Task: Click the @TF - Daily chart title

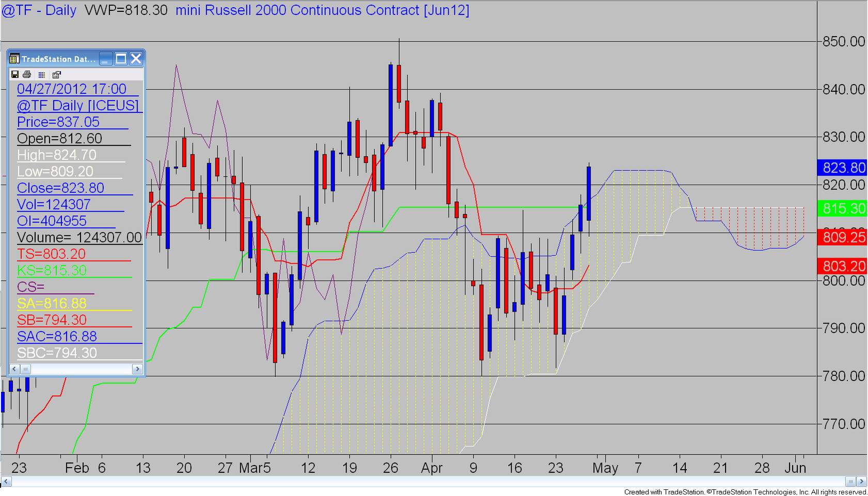Action: tap(39, 10)
